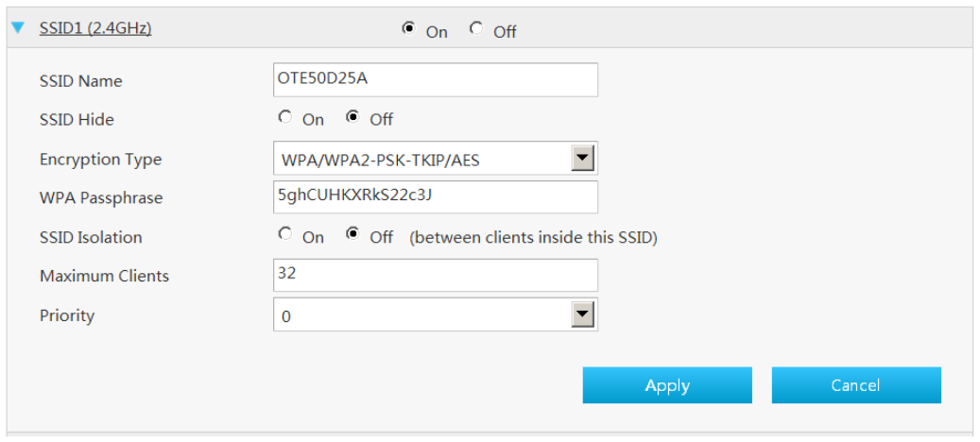Collapse the SSID1 section with the blue triangle
980x442 pixels.
(19, 27)
